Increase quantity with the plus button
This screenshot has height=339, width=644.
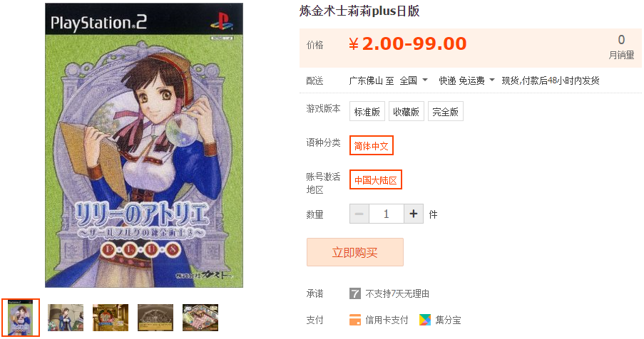[414, 214]
